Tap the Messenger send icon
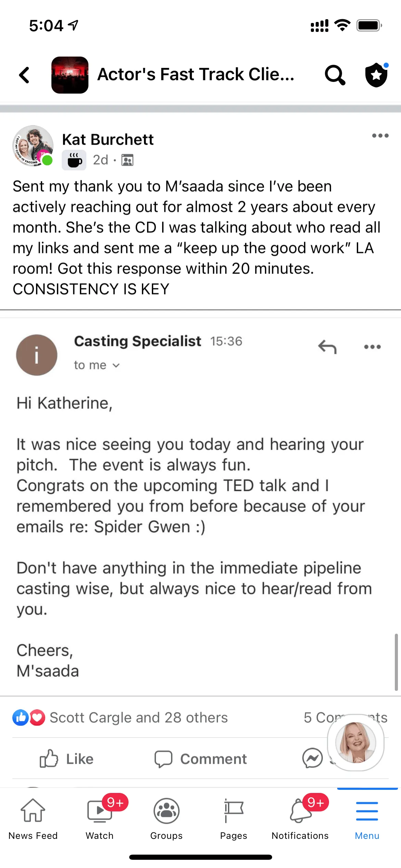The height and width of the screenshot is (868, 401). tap(313, 758)
